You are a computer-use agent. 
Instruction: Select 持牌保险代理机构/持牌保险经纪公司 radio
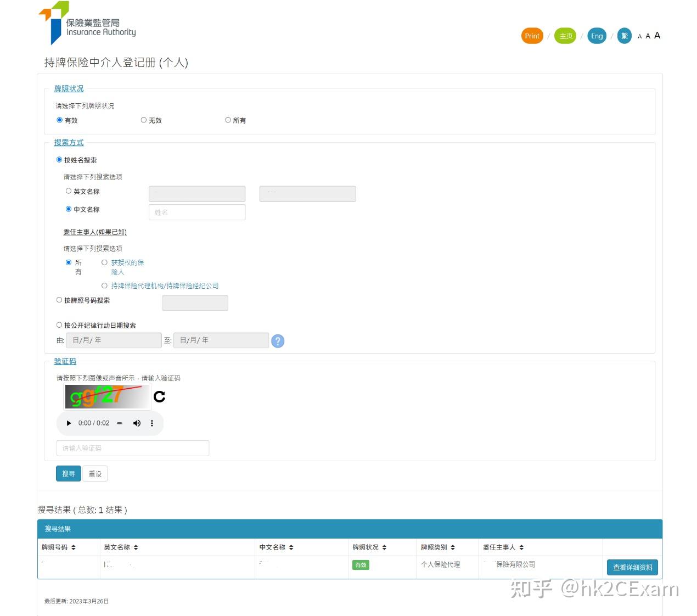tap(104, 285)
